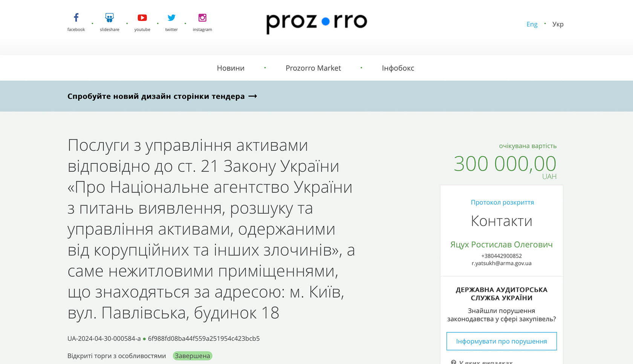Open the Інфобокс menu item
633x364 pixels.
point(398,68)
